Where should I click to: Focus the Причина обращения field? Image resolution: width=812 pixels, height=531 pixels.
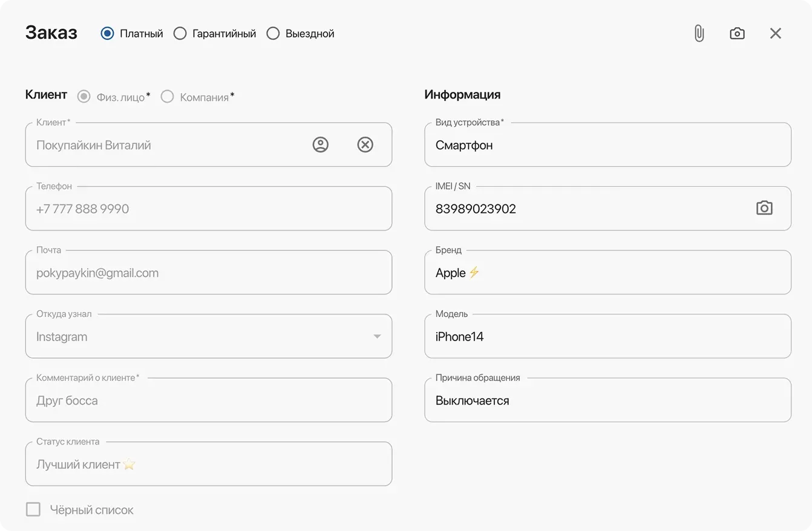[607, 401]
